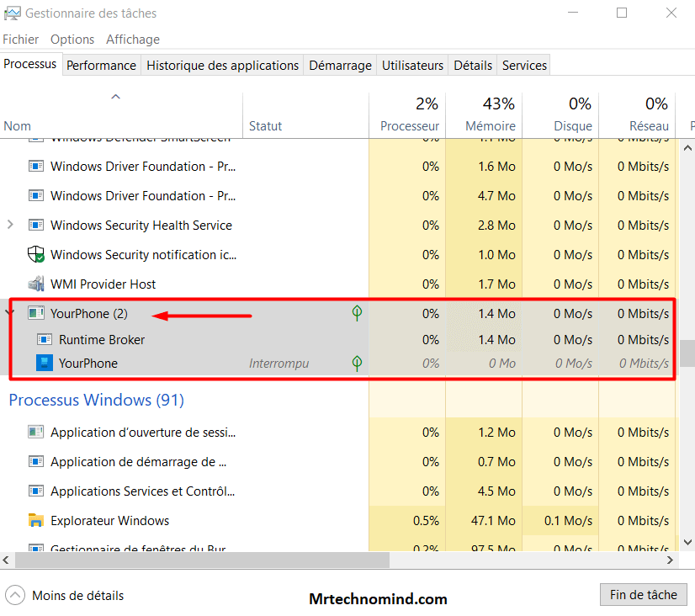Click the WMI Provider Host icon
695x616 pixels.
[x=36, y=284]
